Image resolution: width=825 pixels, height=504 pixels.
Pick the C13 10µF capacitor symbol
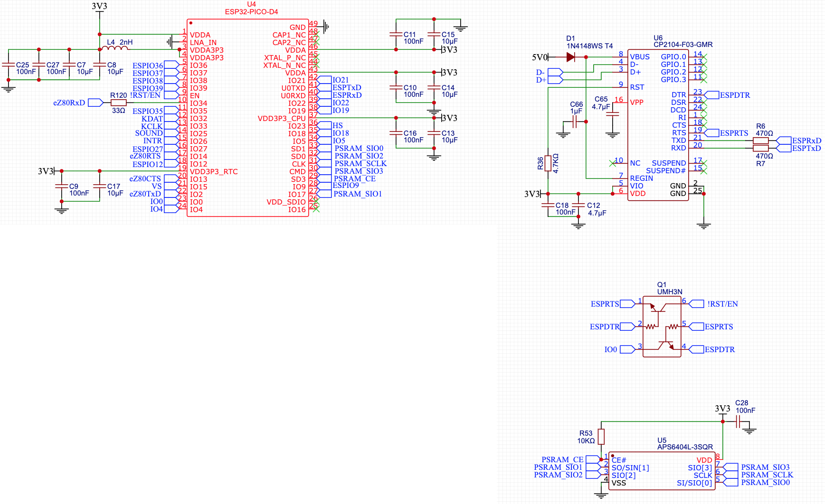[434, 133]
